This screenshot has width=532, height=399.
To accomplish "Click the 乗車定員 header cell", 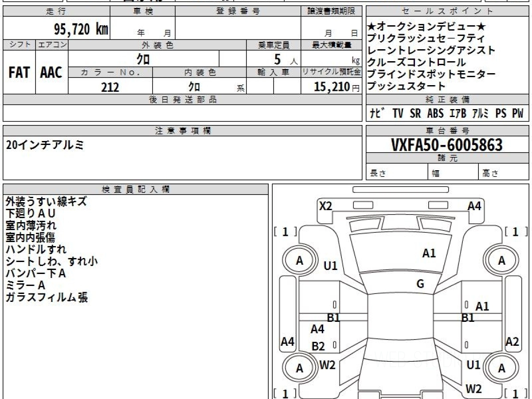I will (274, 45).
